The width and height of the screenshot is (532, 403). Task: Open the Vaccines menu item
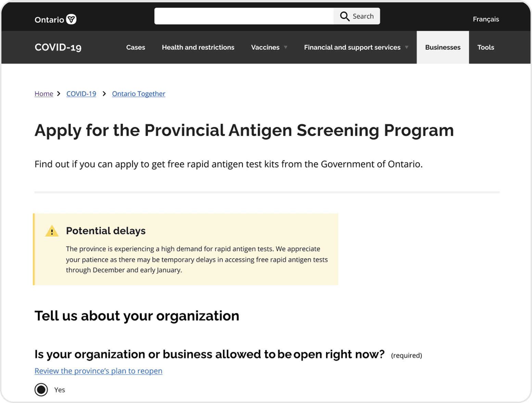(x=265, y=47)
